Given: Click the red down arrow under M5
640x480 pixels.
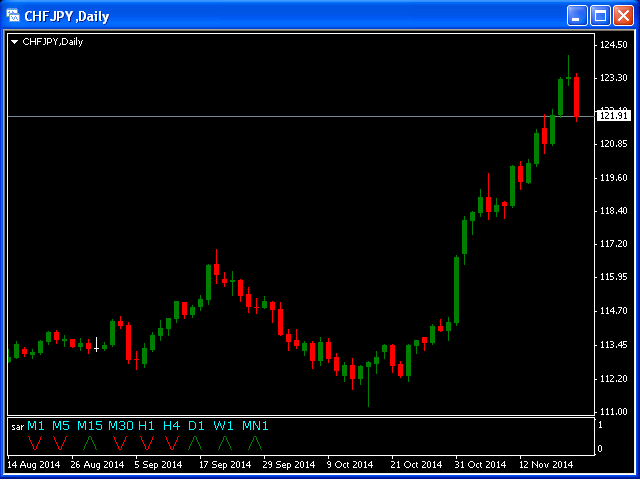Looking at the screenshot, I should (60, 442).
